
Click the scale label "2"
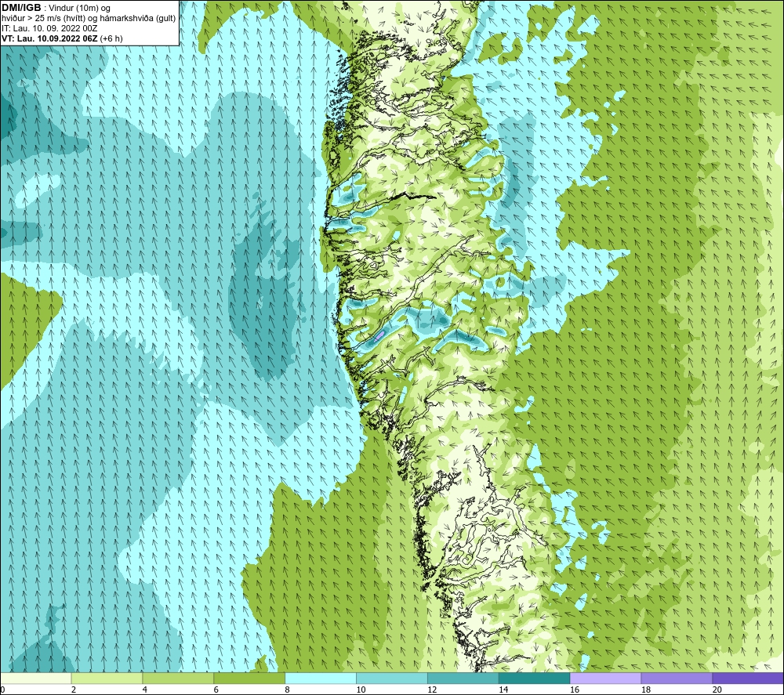coord(74,690)
